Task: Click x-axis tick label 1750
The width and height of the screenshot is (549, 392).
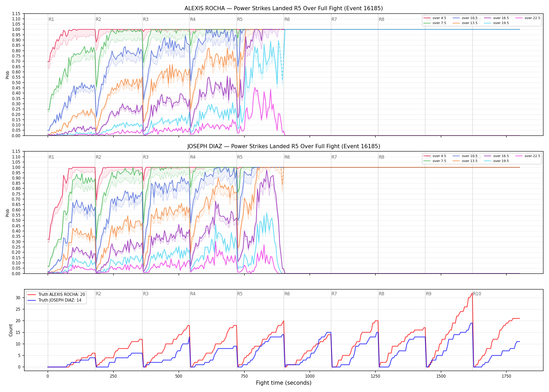Action: click(506, 376)
